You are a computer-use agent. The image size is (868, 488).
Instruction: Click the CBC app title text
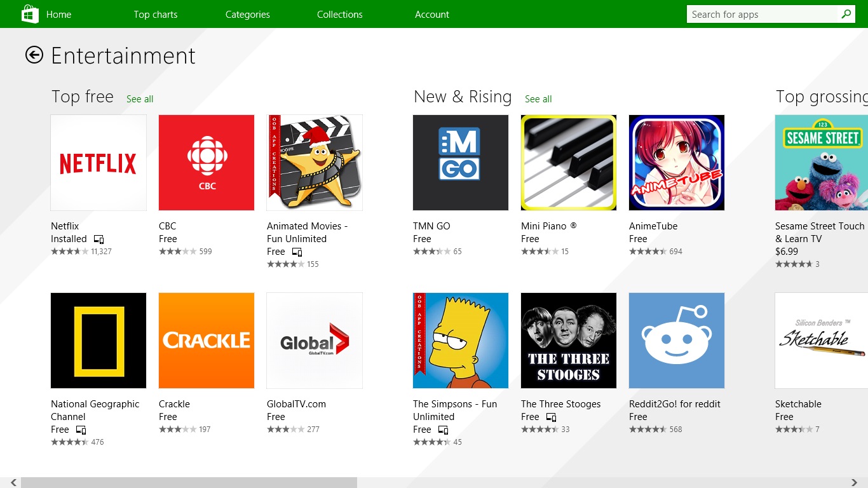(168, 226)
